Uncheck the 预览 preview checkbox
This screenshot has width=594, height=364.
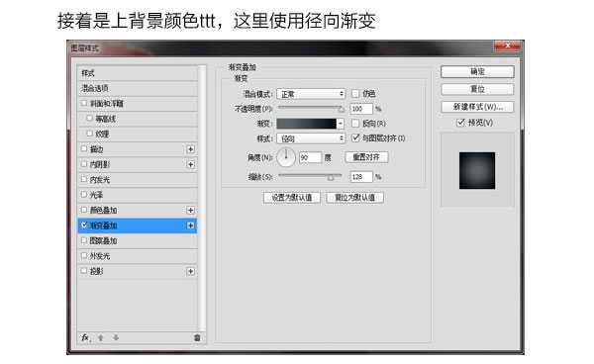click(x=460, y=123)
